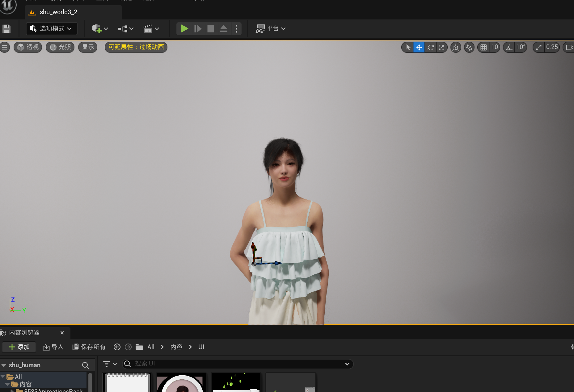Select the notepad asset thumbnail
574x392 pixels.
coord(128,382)
